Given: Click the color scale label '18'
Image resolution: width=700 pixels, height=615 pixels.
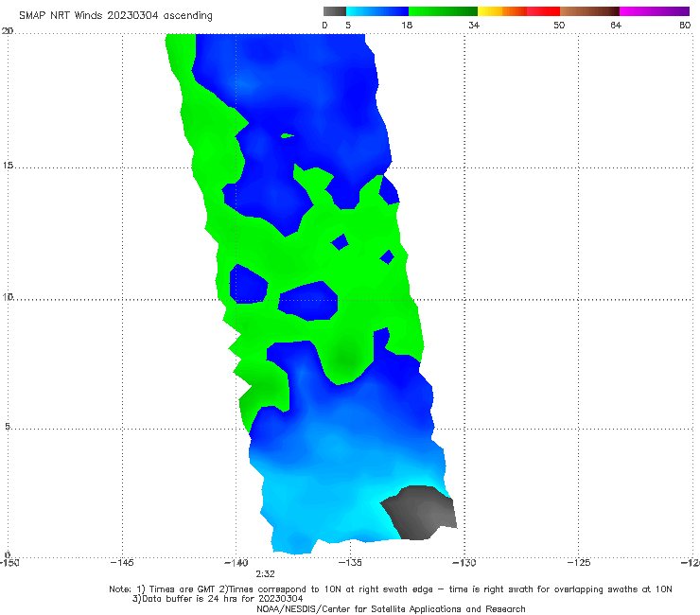Looking at the screenshot, I should pos(407,25).
